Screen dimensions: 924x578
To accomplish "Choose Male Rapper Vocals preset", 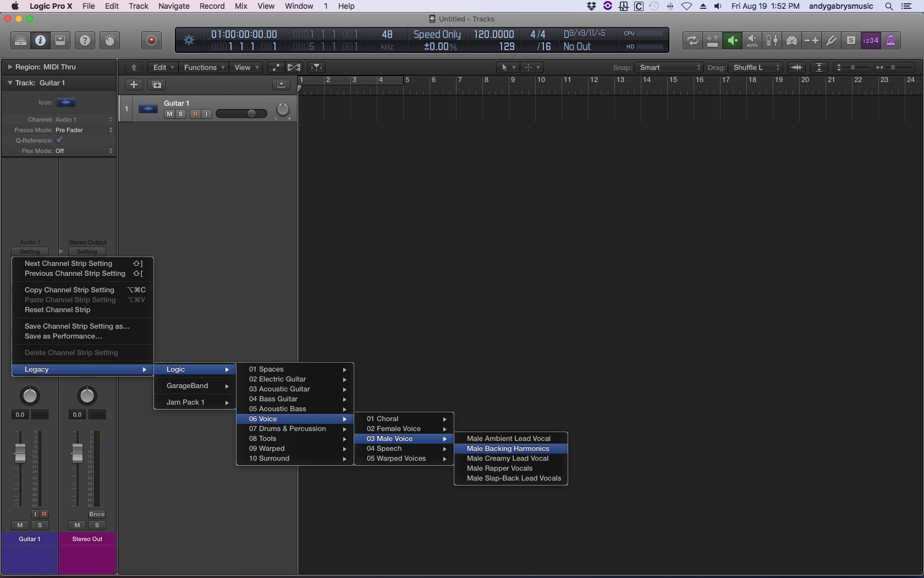I will pyautogui.click(x=511, y=468).
